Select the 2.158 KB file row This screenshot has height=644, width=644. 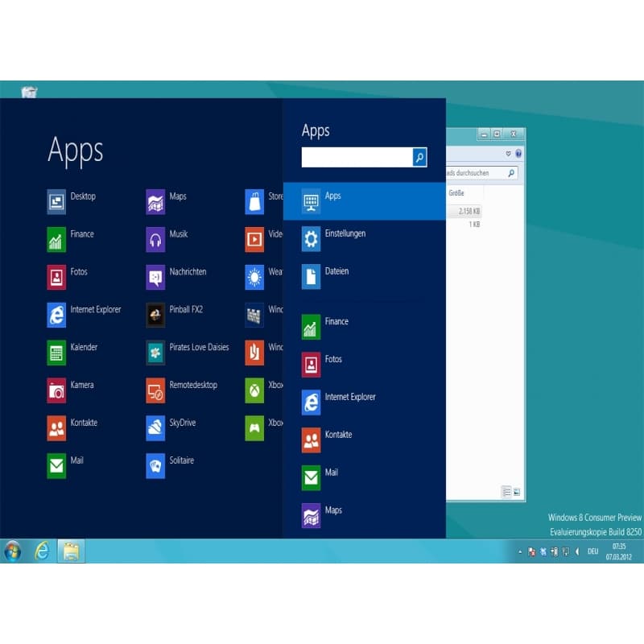(x=464, y=211)
